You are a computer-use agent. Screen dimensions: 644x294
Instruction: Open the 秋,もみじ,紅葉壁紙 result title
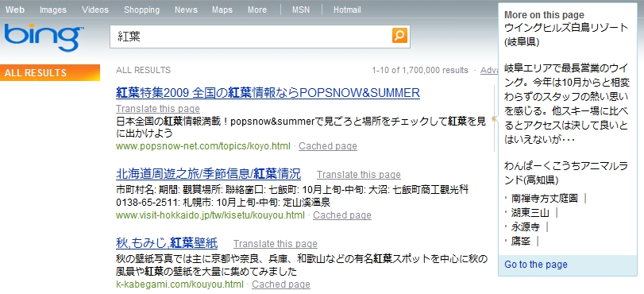(167, 243)
